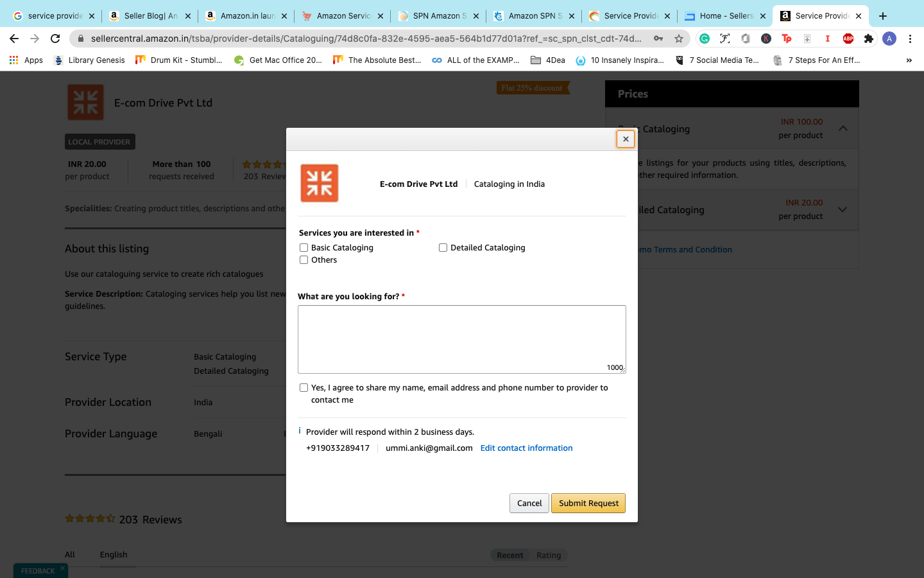
Task: Open the Chrome extensions puzzle menu
Action: [x=869, y=39]
